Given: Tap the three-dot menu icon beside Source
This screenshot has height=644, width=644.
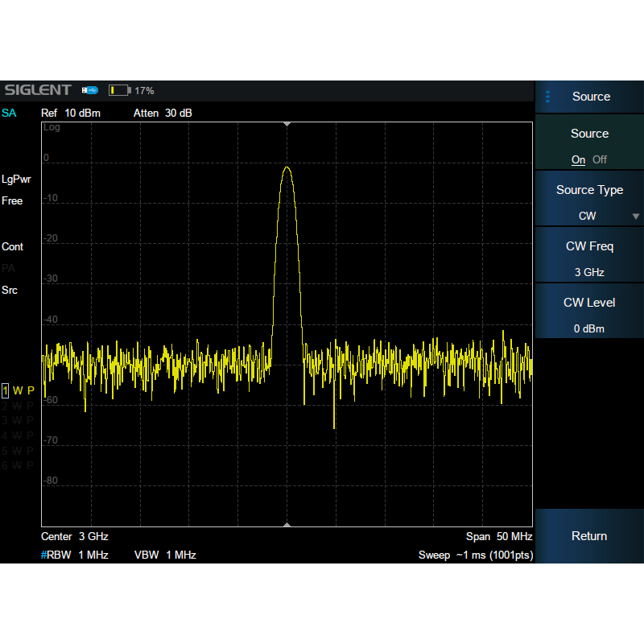Looking at the screenshot, I should 548,97.
